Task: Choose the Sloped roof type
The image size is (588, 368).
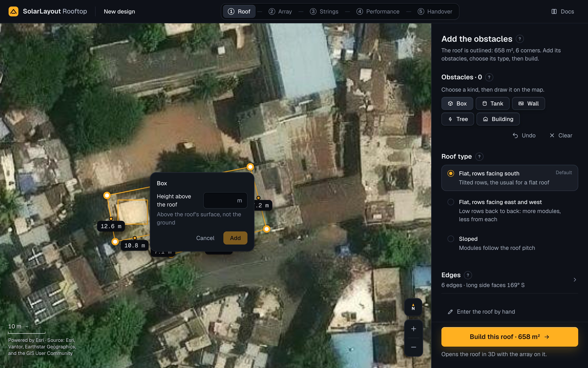Action: [x=510, y=243]
